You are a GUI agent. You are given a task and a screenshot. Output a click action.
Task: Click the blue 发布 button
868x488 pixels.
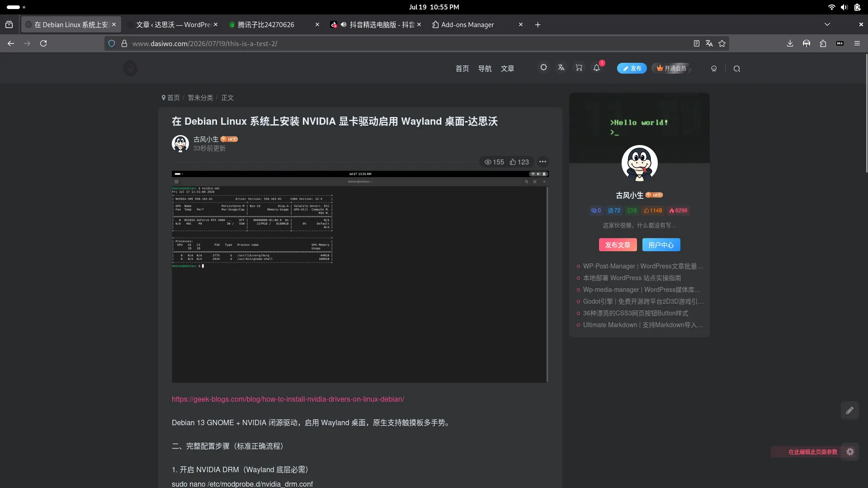pos(632,68)
